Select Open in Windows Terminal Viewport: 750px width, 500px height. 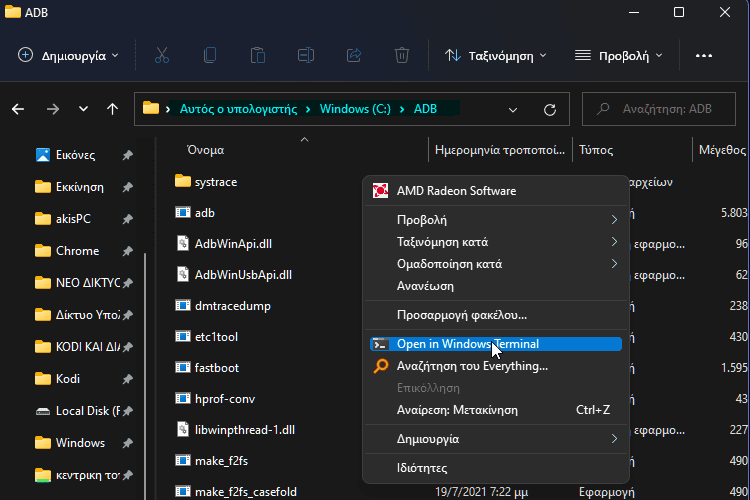[467, 344]
